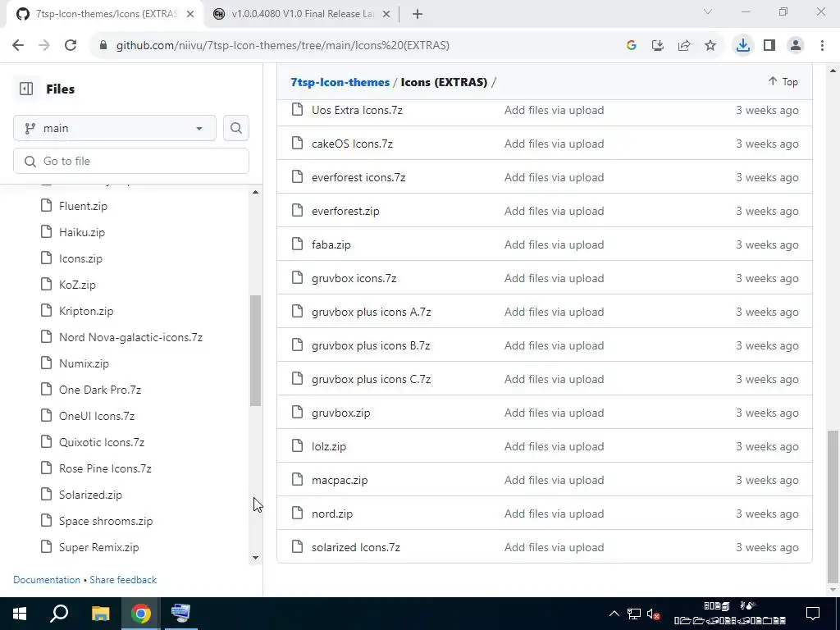Open macpac.zip file

coord(340,481)
